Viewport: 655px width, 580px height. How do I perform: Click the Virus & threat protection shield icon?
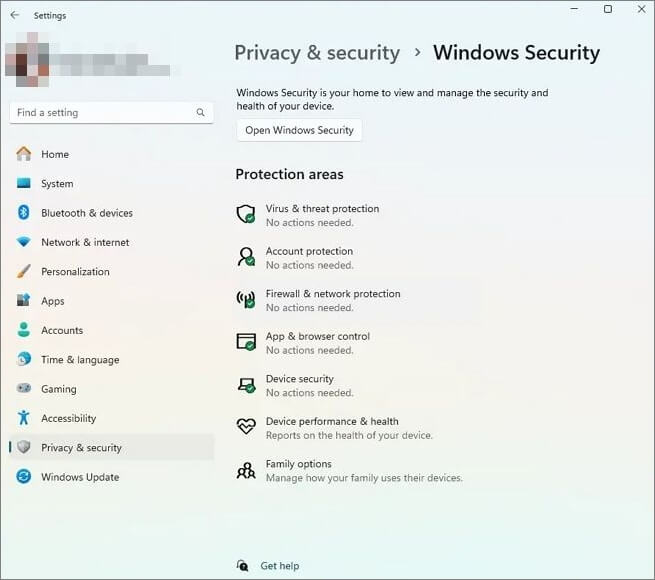pos(245,214)
